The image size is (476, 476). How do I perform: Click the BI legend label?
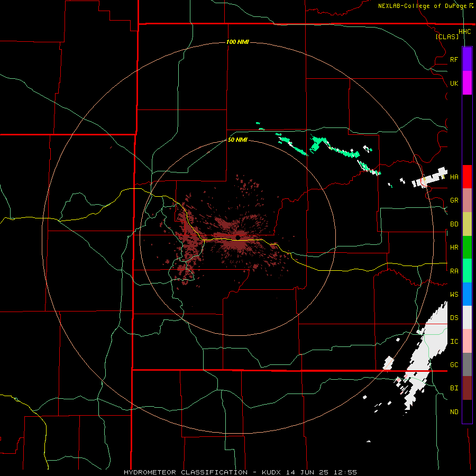tap(454, 388)
